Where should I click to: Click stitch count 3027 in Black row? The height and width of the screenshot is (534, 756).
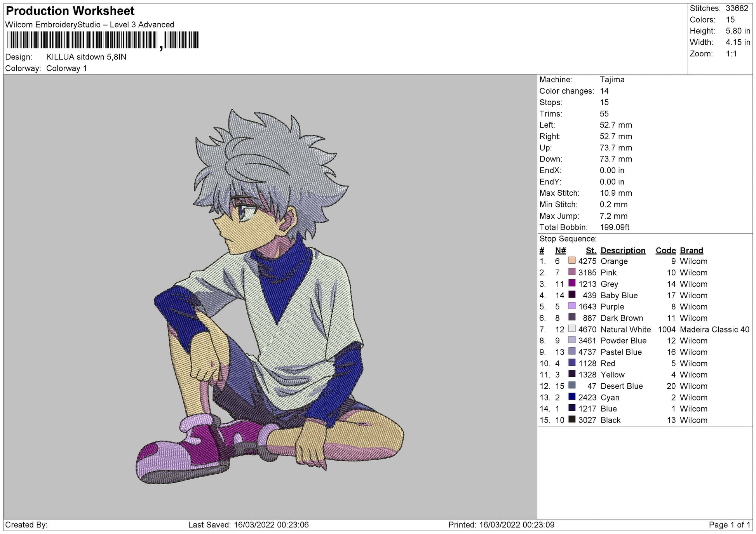587,420
